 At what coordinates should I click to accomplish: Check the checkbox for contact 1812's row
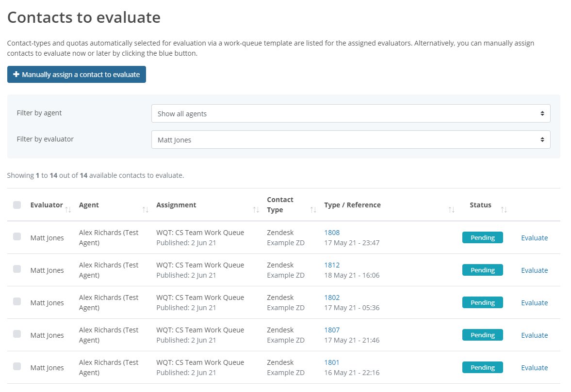coord(17,270)
